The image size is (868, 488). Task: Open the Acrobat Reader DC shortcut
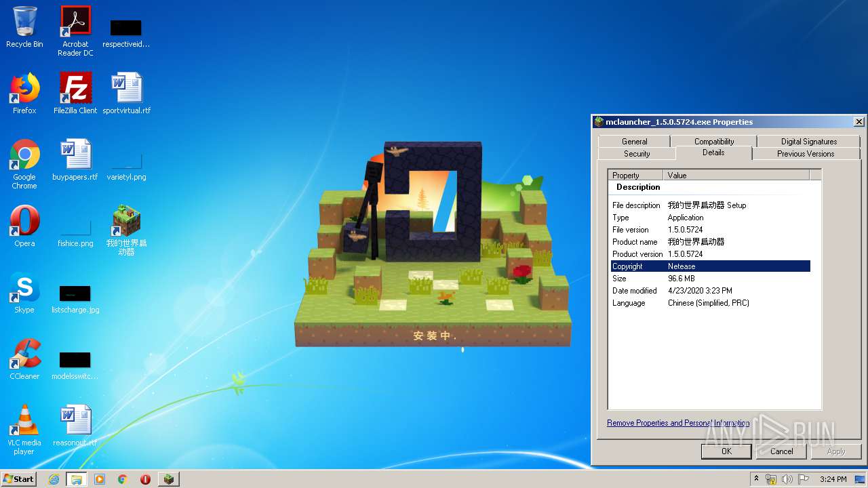(75, 31)
